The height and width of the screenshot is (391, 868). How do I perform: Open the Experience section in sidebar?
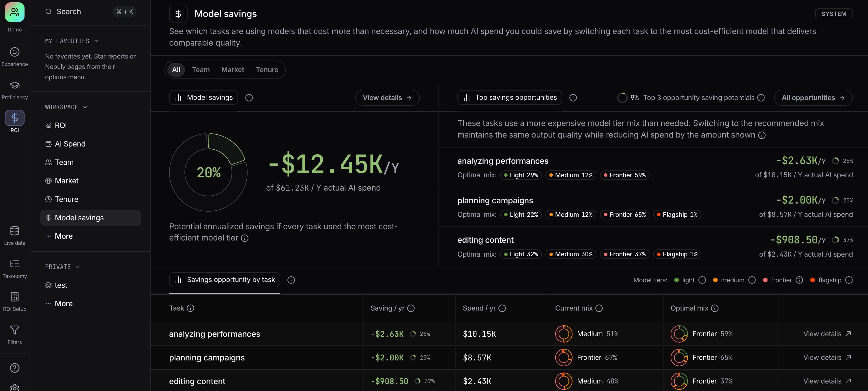click(x=14, y=57)
